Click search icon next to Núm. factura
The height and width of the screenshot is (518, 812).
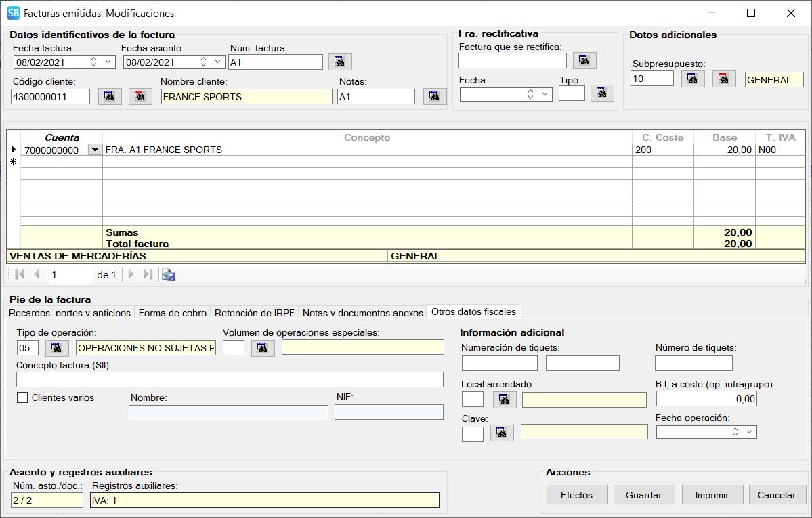[x=340, y=62]
